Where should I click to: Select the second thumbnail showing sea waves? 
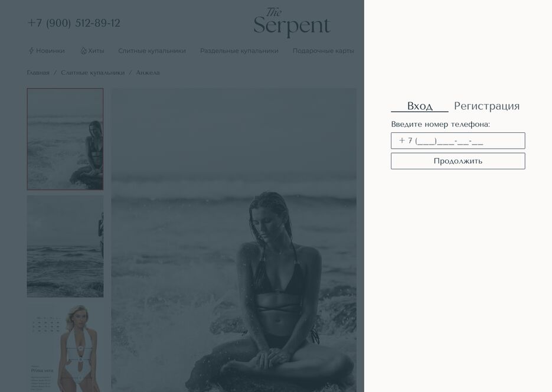pyautogui.click(x=65, y=246)
